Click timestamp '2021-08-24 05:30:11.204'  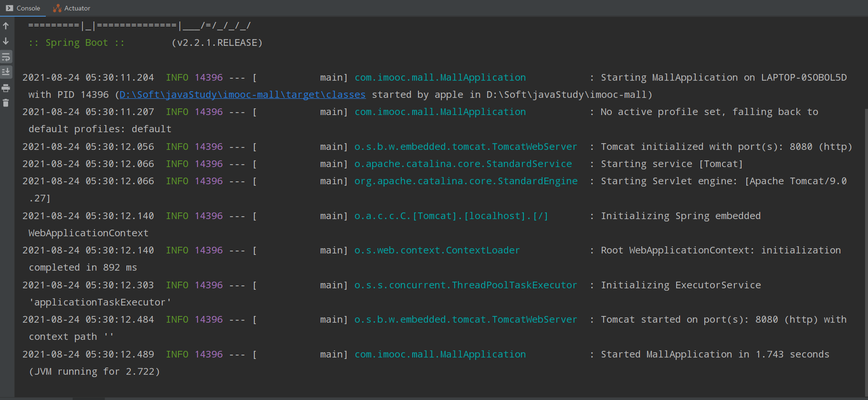(88, 77)
